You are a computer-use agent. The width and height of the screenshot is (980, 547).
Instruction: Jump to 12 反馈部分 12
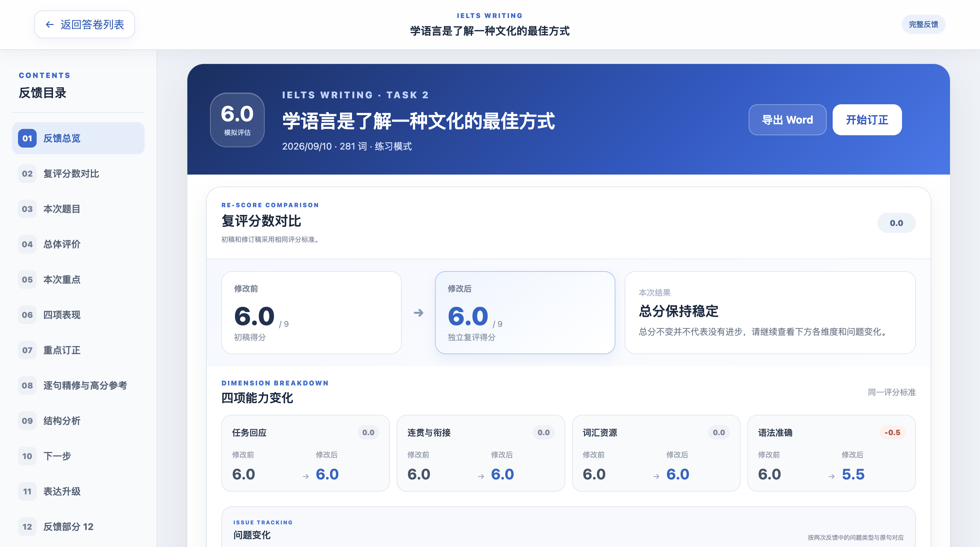click(x=78, y=527)
